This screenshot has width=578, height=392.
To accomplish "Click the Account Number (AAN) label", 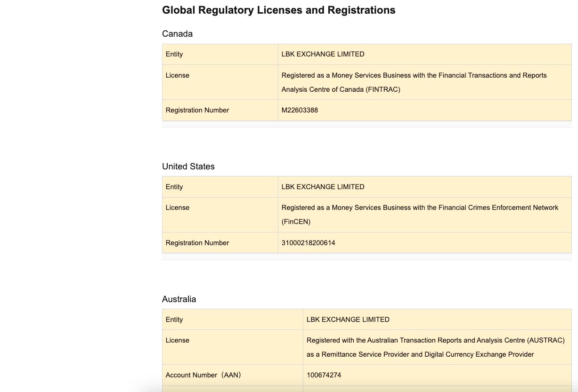I will (x=203, y=375).
